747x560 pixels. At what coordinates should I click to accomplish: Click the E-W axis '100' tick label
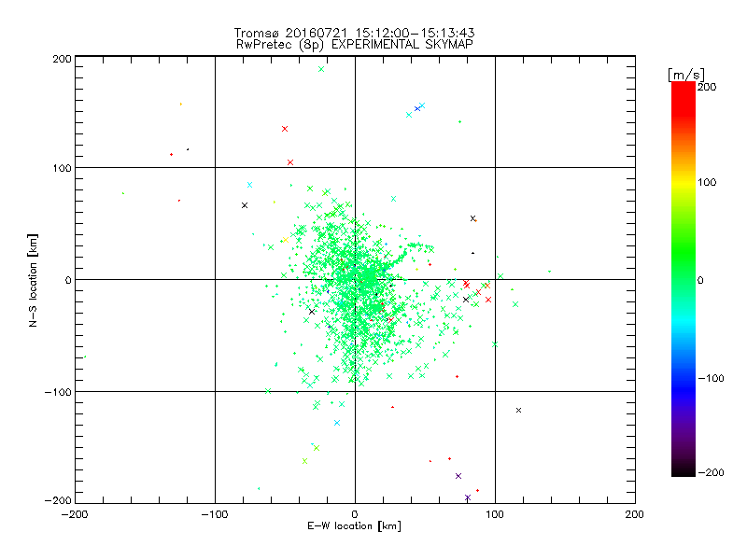(x=495, y=514)
